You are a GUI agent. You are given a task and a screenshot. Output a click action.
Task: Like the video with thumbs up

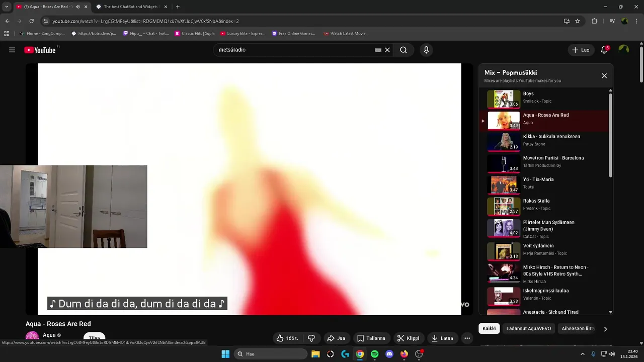(287, 338)
